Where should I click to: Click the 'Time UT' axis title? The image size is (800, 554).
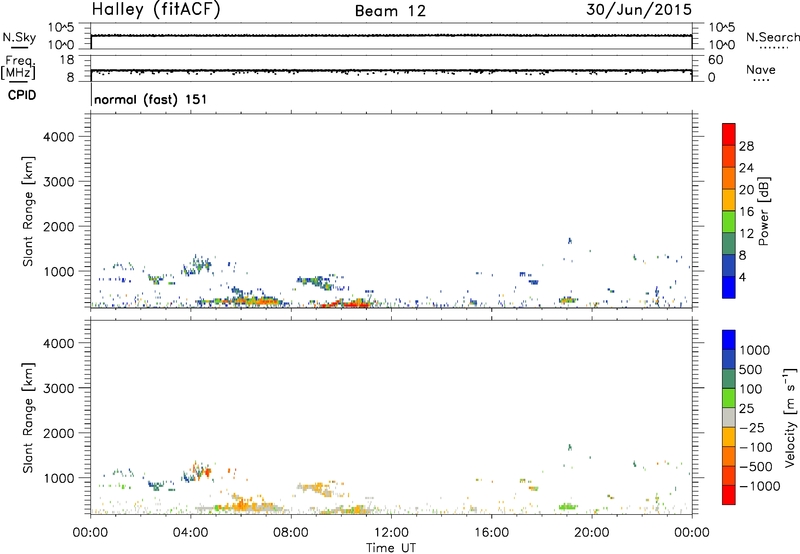tap(391, 547)
